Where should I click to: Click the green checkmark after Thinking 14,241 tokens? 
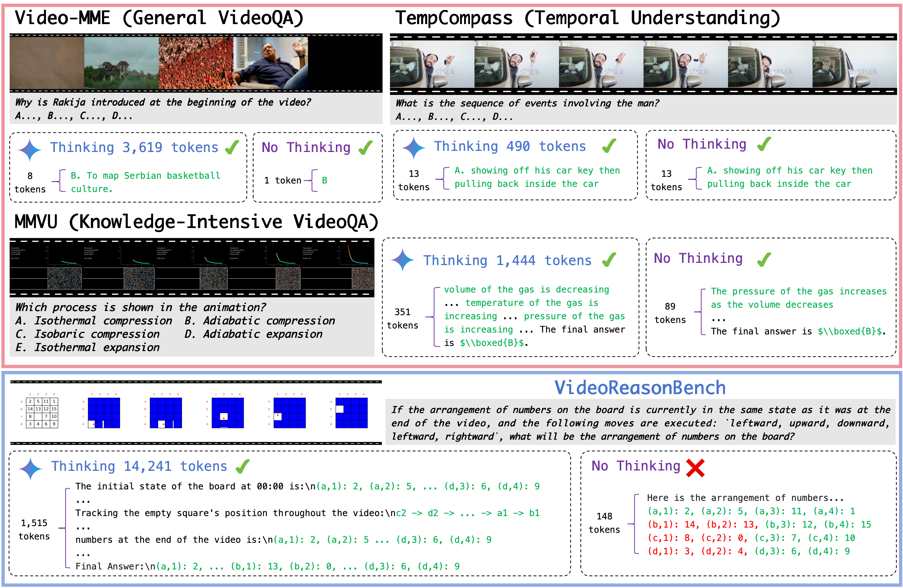[x=243, y=466]
